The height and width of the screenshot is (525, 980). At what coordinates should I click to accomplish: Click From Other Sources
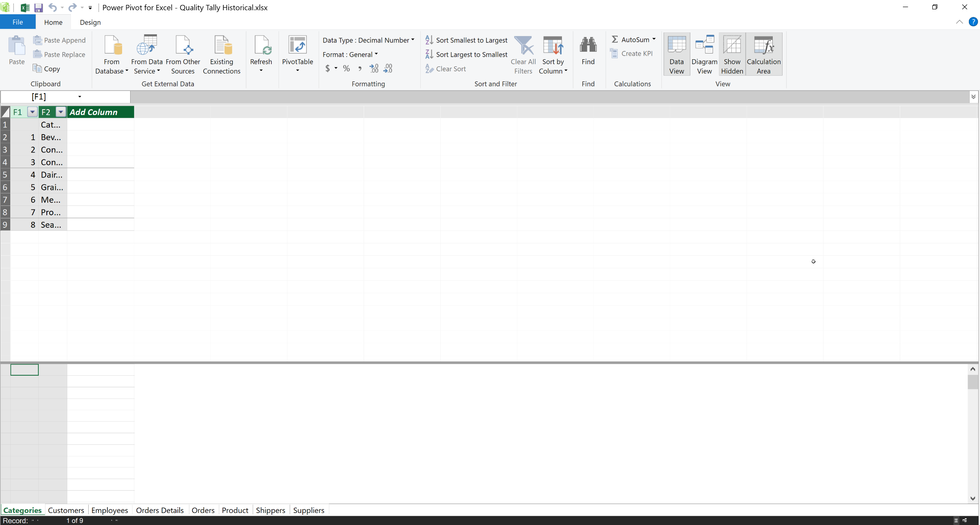183,55
